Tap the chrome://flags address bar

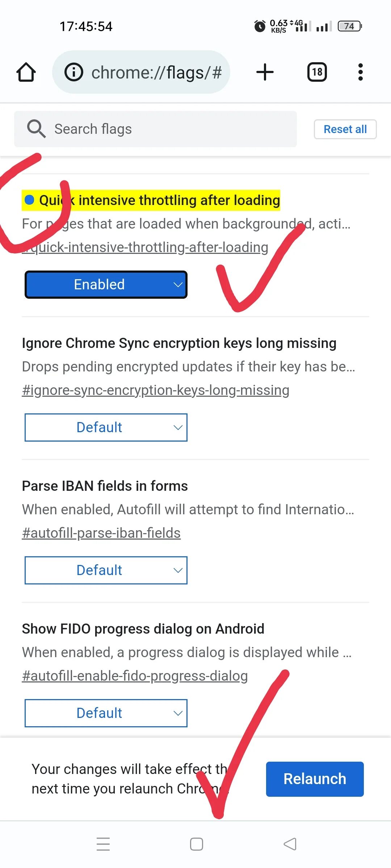(141, 72)
